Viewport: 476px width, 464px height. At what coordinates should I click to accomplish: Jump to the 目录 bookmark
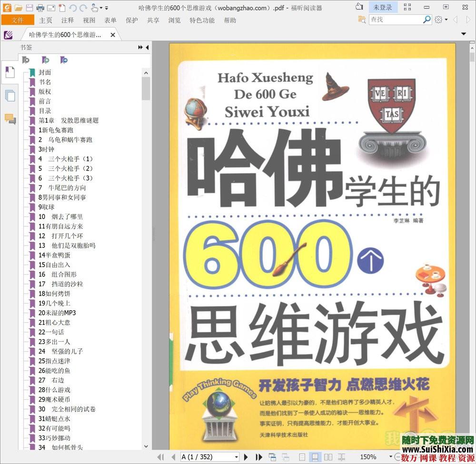[x=45, y=111]
